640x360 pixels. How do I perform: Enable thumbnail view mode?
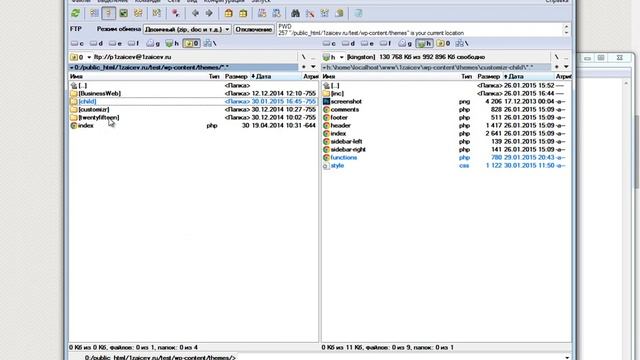[123, 13]
